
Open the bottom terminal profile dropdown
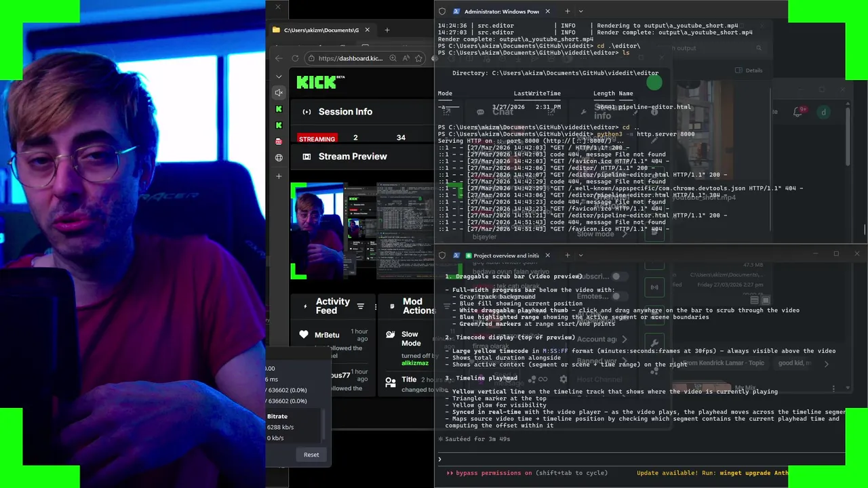(581, 256)
